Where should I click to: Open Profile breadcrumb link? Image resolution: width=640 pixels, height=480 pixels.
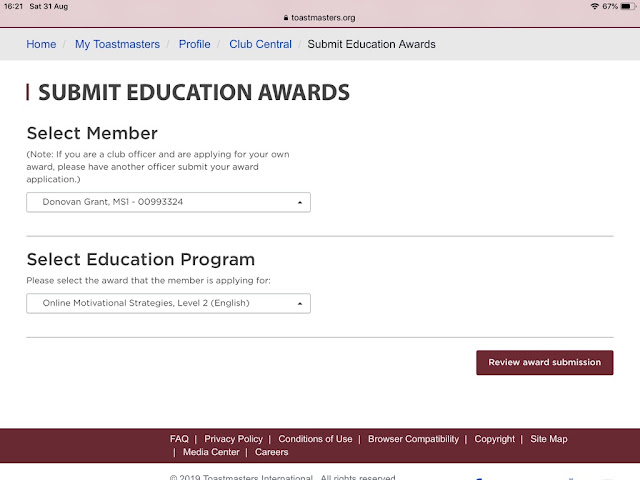pos(195,44)
